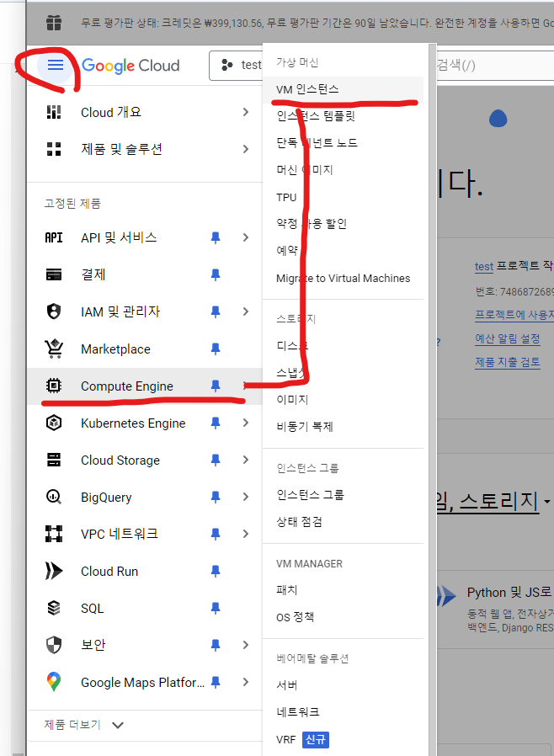554x756 pixels.
Task: Click the Google Cloud logo
Action: click(131, 66)
